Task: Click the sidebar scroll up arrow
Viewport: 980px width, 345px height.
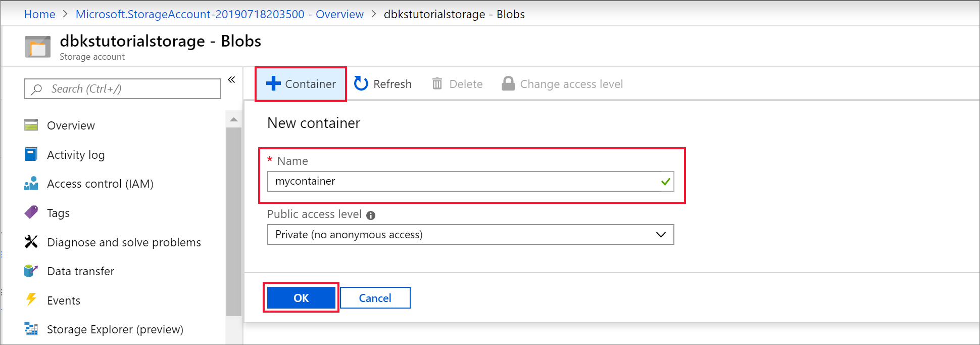Action: (233, 120)
